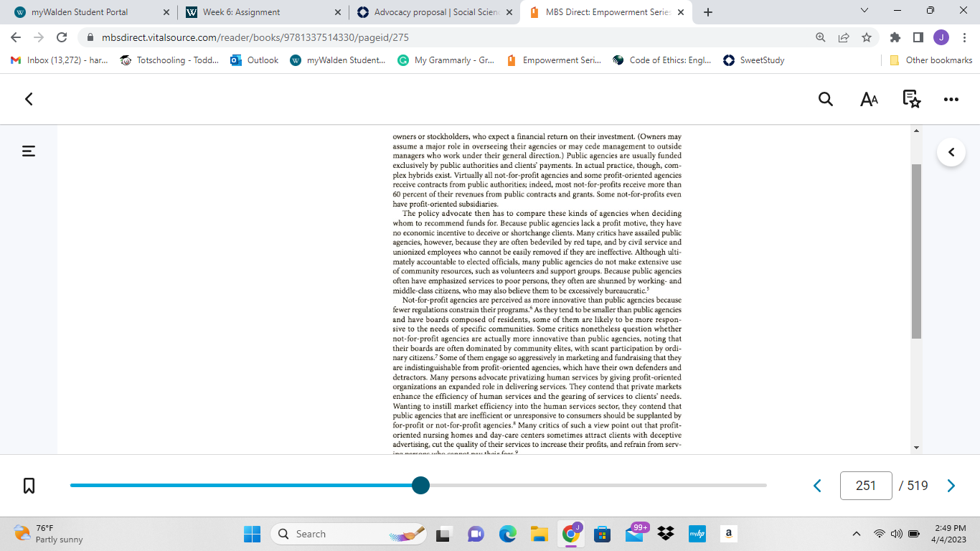This screenshot has height=551, width=980.
Task: Open the notebook highlights star icon
Action: coord(911,99)
